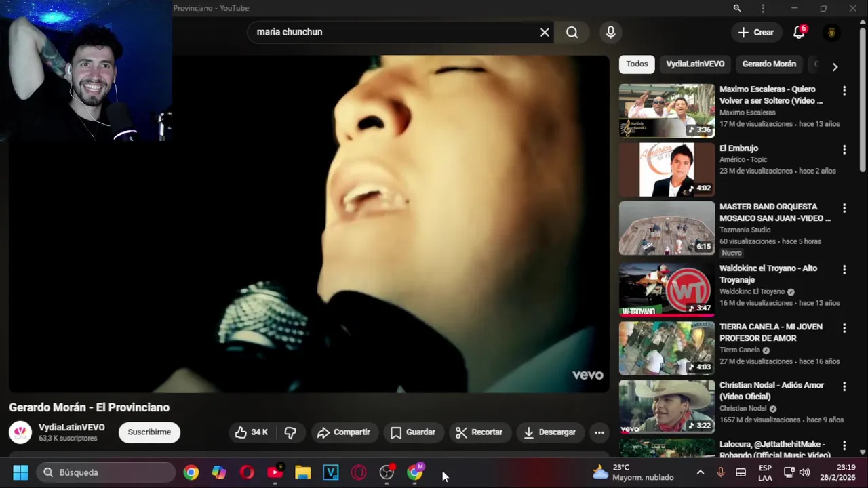Click the Compartir share button
The height and width of the screenshot is (488, 868).
click(x=344, y=432)
